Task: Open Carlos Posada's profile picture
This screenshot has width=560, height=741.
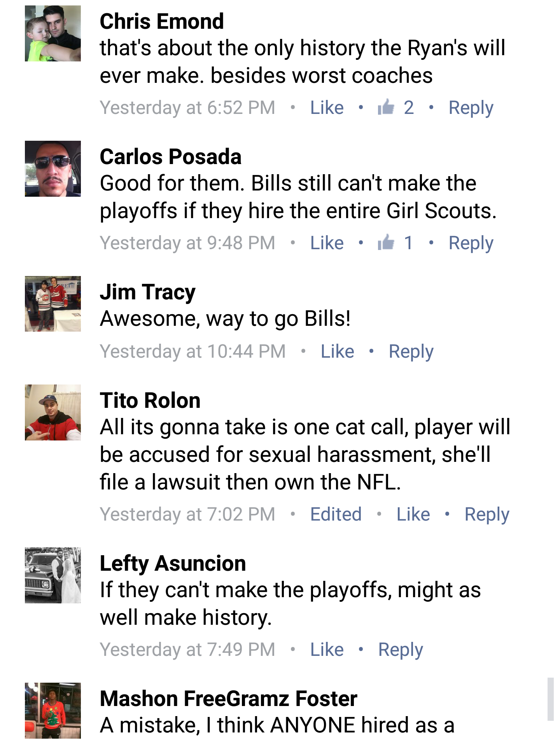Action: (x=53, y=169)
